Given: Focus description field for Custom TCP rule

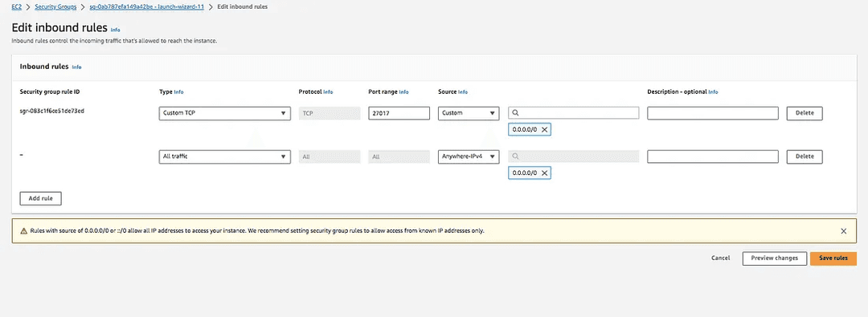Looking at the screenshot, I should 713,113.
